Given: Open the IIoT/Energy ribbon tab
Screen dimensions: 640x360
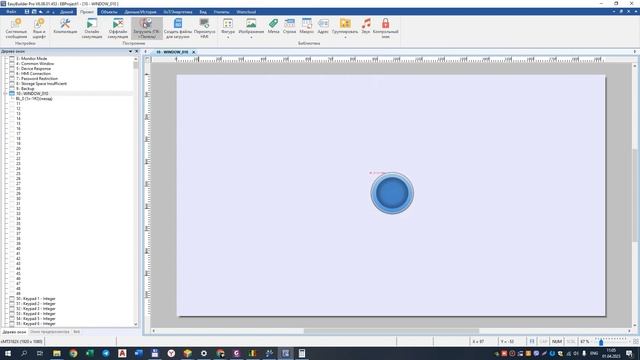Looking at the screenshot, I should (x=178, y=12).
